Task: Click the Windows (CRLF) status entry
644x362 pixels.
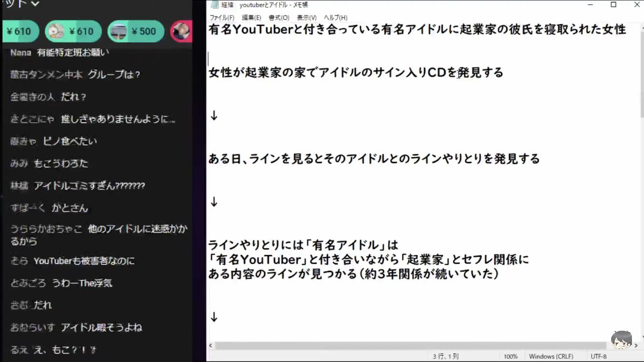Action: click(x=551, y=356)
